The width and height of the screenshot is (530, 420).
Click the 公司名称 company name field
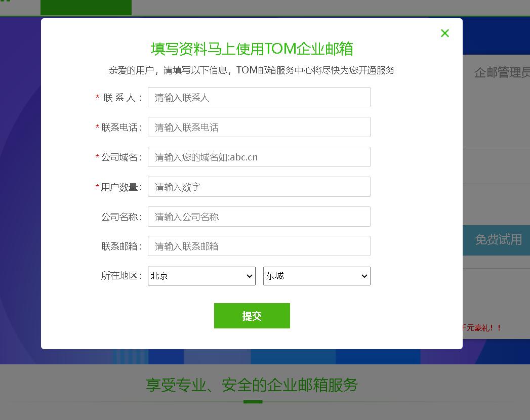coord(259,217)
